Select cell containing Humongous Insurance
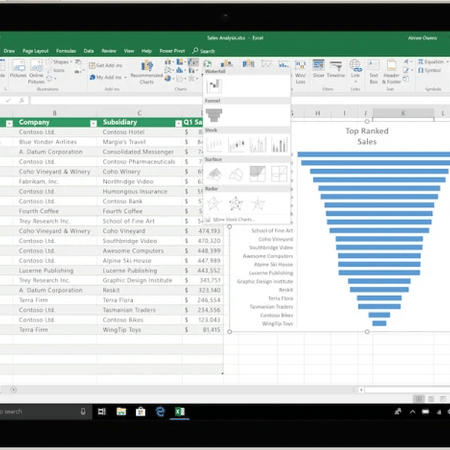 click(139, 192)
